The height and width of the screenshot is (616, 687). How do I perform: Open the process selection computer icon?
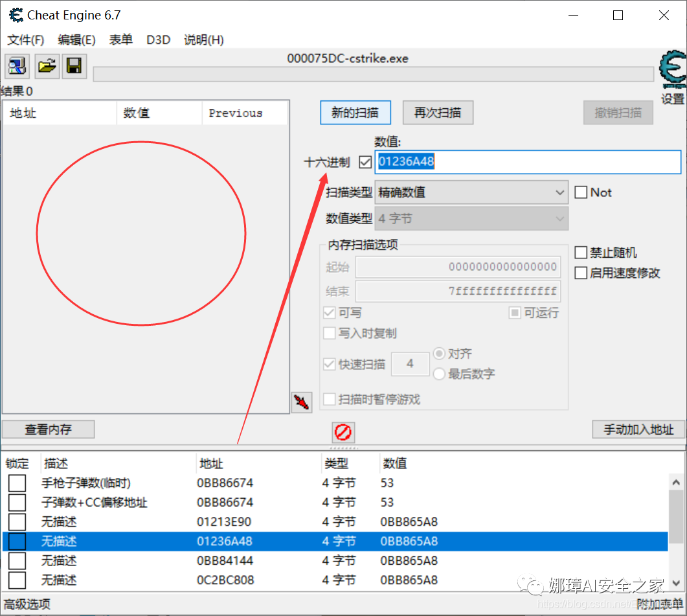(x=17, y=66)
